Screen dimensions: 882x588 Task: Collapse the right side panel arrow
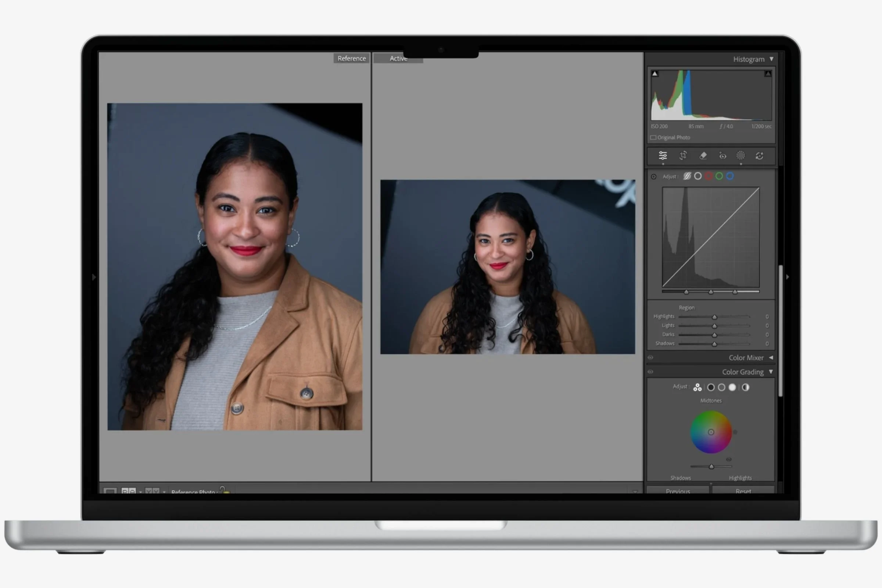tap(788, 277)
